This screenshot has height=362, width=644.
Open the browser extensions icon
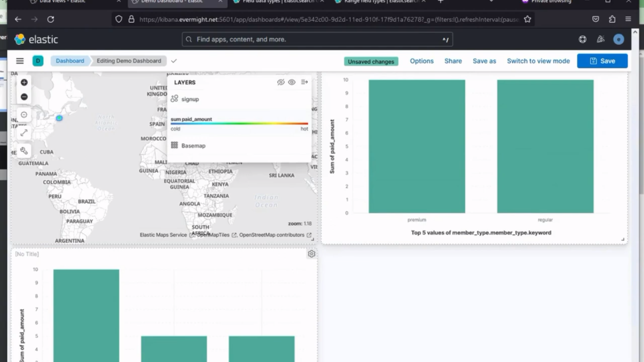[612, 19]
